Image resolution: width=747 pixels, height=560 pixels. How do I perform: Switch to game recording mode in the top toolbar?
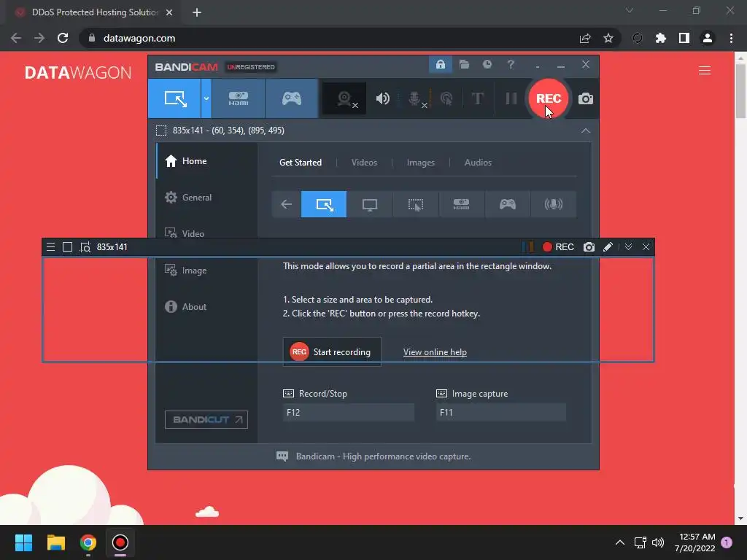click(292, 98)
